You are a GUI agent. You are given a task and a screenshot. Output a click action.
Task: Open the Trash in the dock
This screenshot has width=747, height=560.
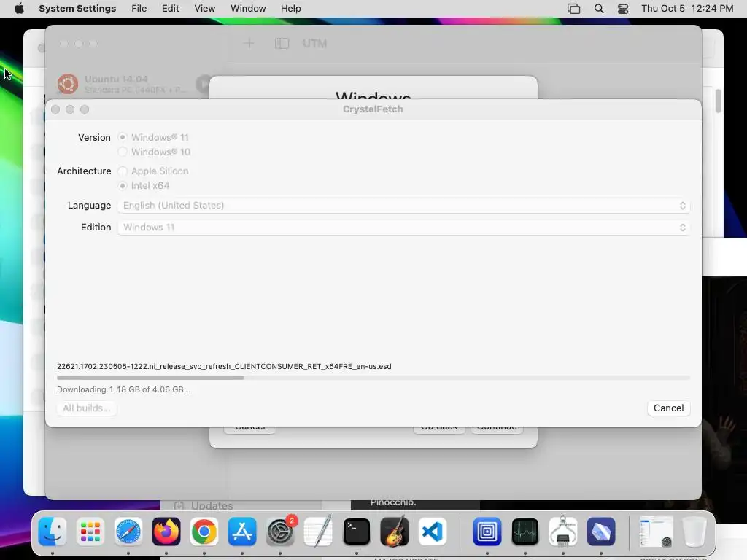(x=694, y=532)
